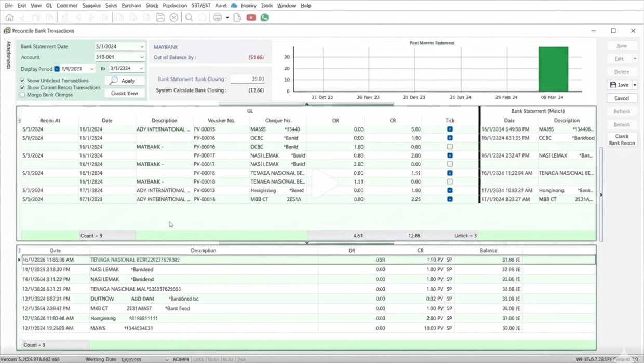Viewport: 644px width, 363px height.
Task: Expand the Account dropdown showing 318-004
Action: 142,57
